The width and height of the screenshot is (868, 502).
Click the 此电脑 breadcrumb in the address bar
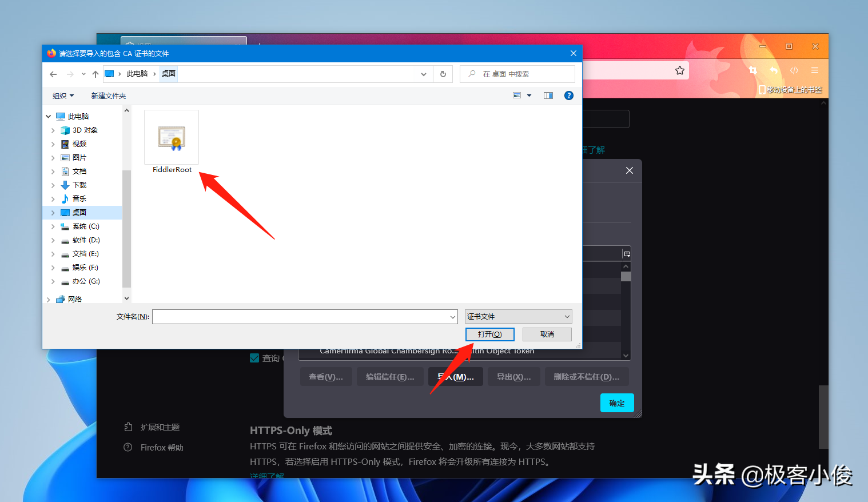[x=137, y=74]
